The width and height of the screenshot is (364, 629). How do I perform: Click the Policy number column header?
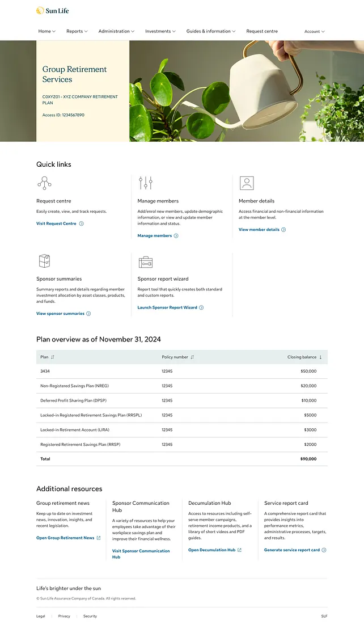pos(175,357)
